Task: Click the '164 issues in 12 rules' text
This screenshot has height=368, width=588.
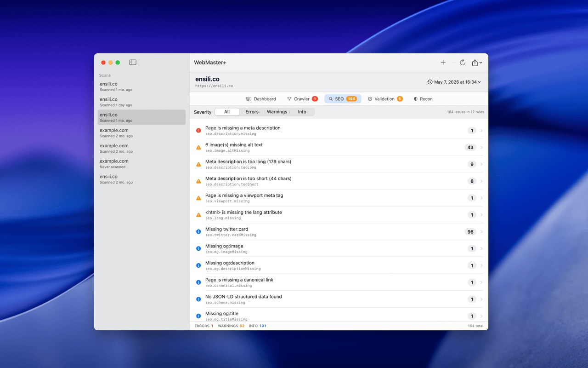Action: (x=465, y=112)
